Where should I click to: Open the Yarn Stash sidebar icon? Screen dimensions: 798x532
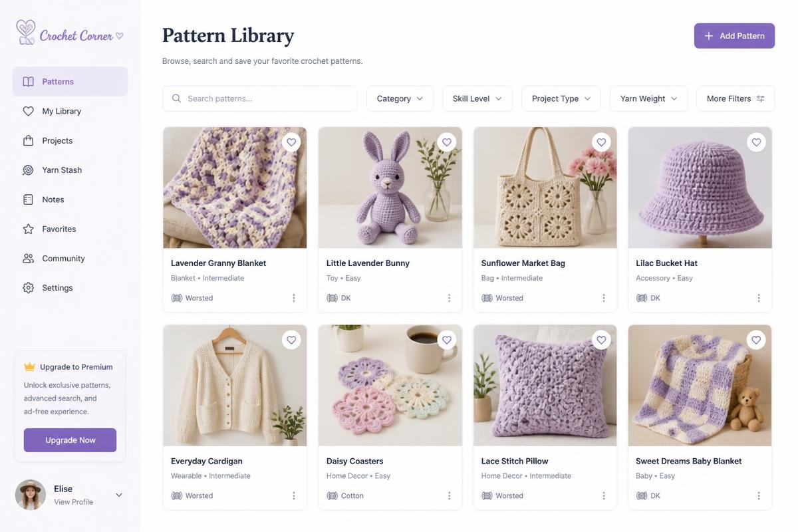tap(28, 170)
